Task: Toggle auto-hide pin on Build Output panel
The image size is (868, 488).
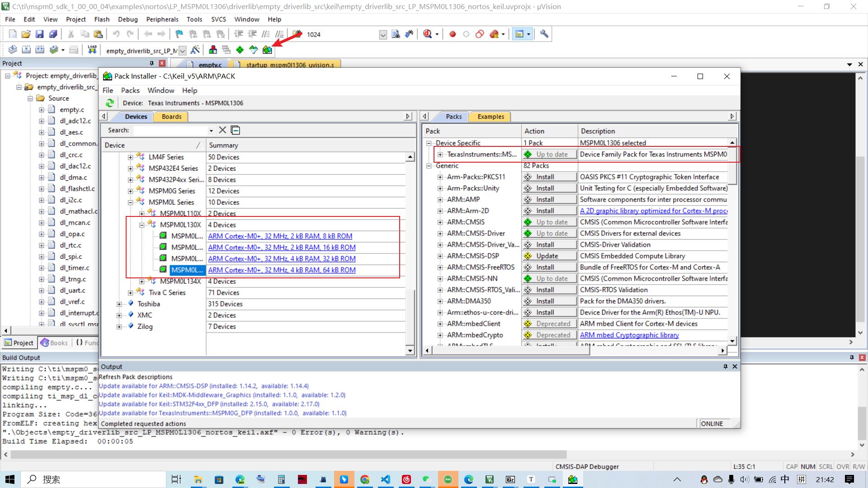Action: point(852,357)
